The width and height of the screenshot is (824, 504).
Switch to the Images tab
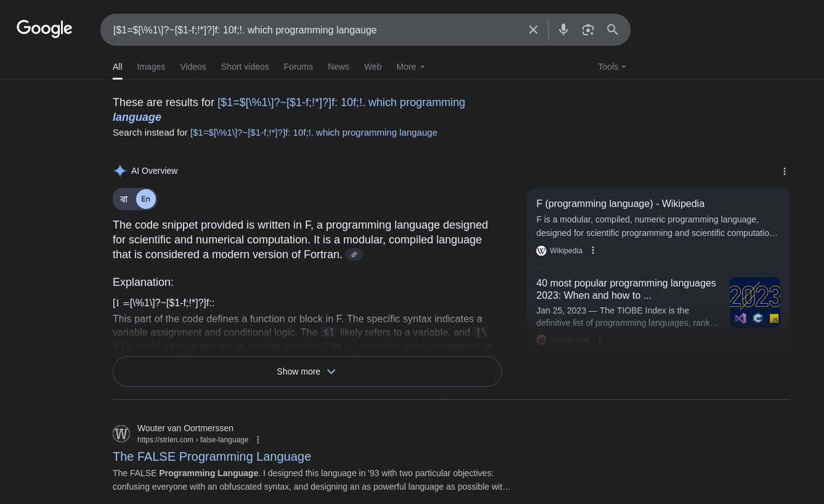coord(151,67)
